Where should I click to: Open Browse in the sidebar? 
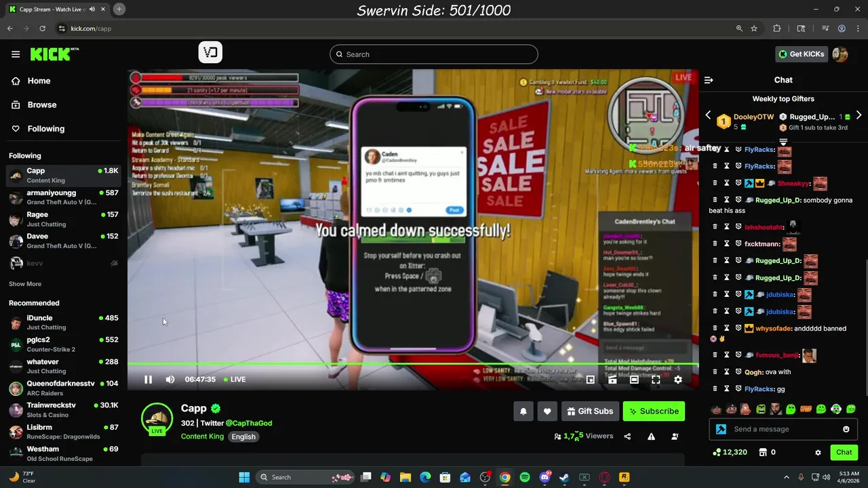pyautogui.click(x=42, y=105)
